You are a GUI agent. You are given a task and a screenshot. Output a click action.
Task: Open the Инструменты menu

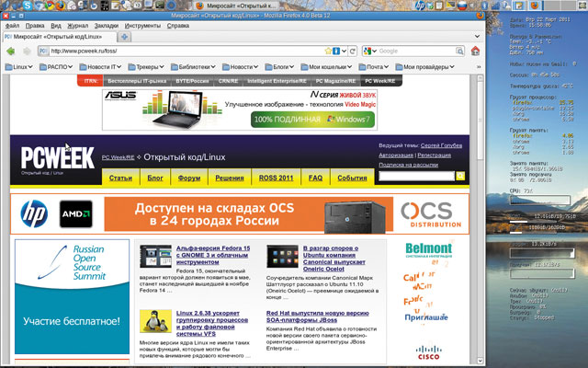pyautogui.click(x=142, y=26)
